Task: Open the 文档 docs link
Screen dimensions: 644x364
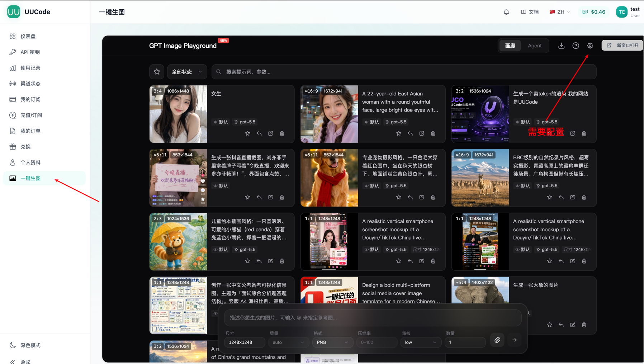Action: pyautogui.click(x=530, y=12)
